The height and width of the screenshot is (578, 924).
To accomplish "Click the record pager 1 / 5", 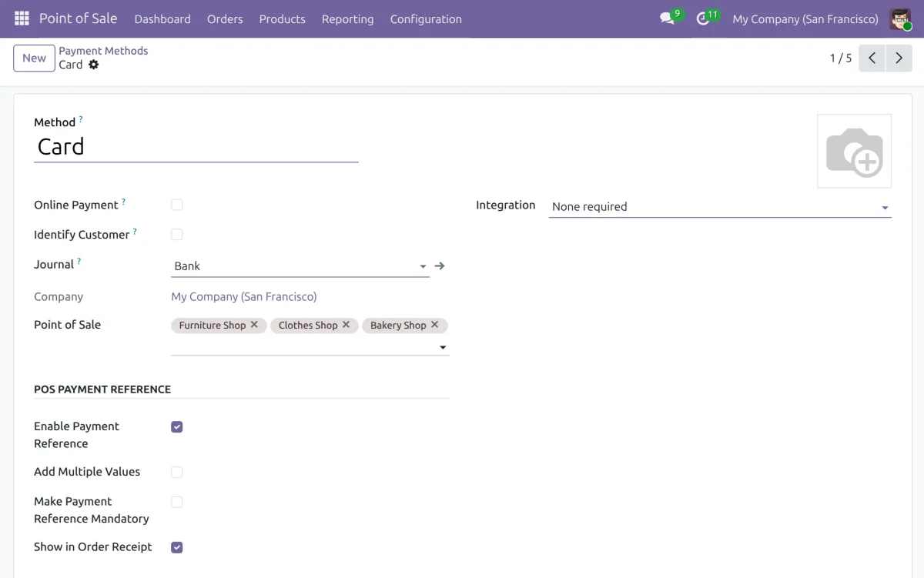I will [841, 58].
